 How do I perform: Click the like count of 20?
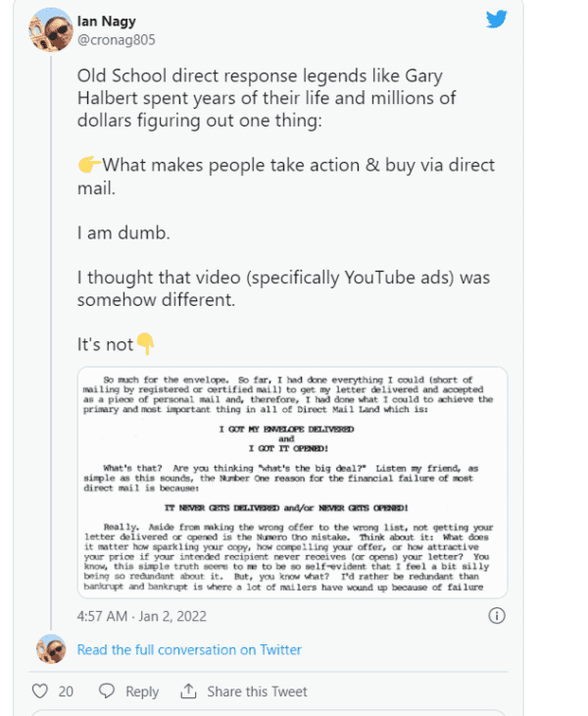point(66,691)
